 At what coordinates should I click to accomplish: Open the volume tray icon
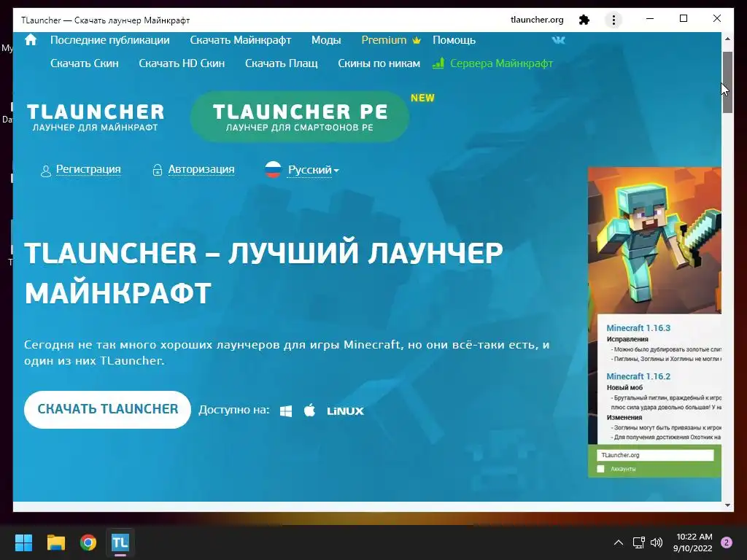pos(657,542)
